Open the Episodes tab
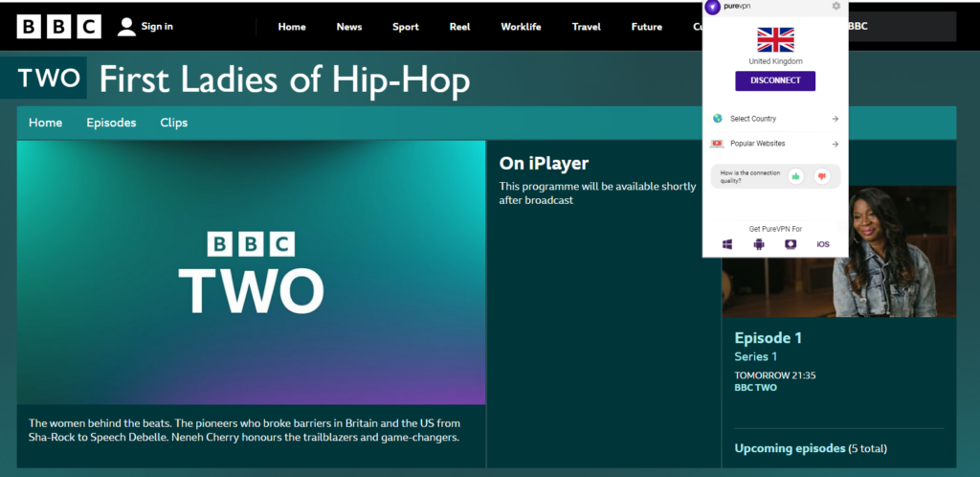This screenshot has height=477, width=980. (111, 123)
